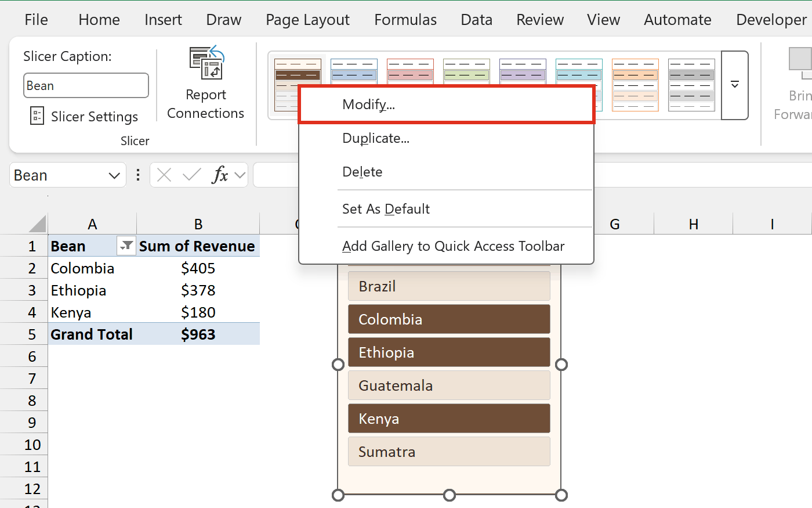The image size is (812, 508).
Task: Select column B header
Action: [x=198, y=224]
